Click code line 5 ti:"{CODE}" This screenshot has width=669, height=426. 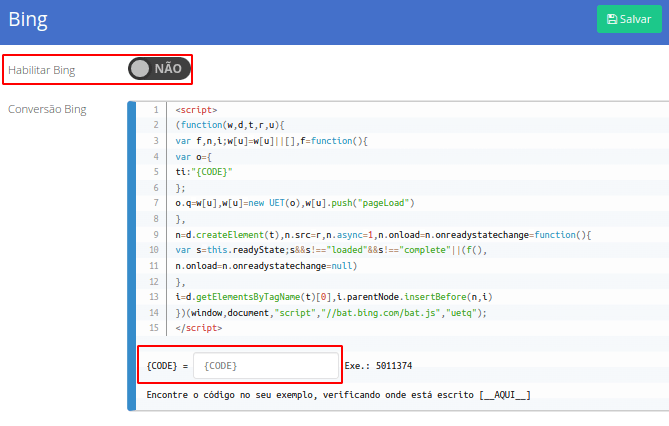(204, 172)
